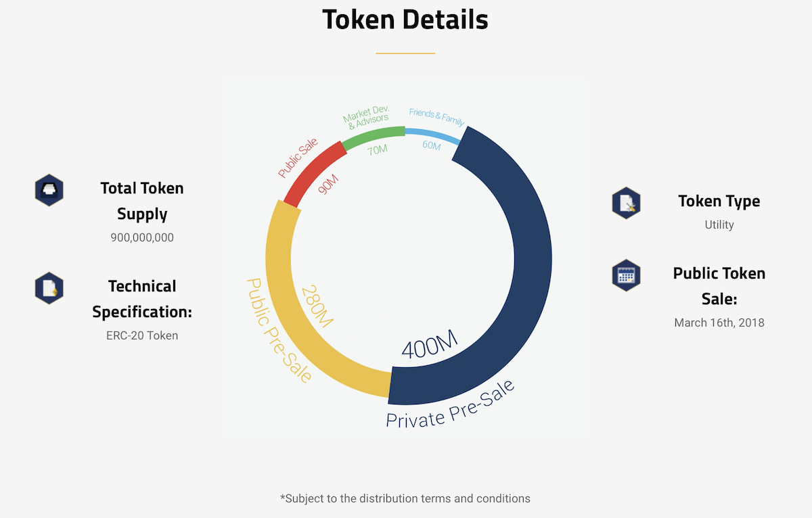Click the distribution terms and conditions note
This screenshot has width=812, height=518.
405,498
